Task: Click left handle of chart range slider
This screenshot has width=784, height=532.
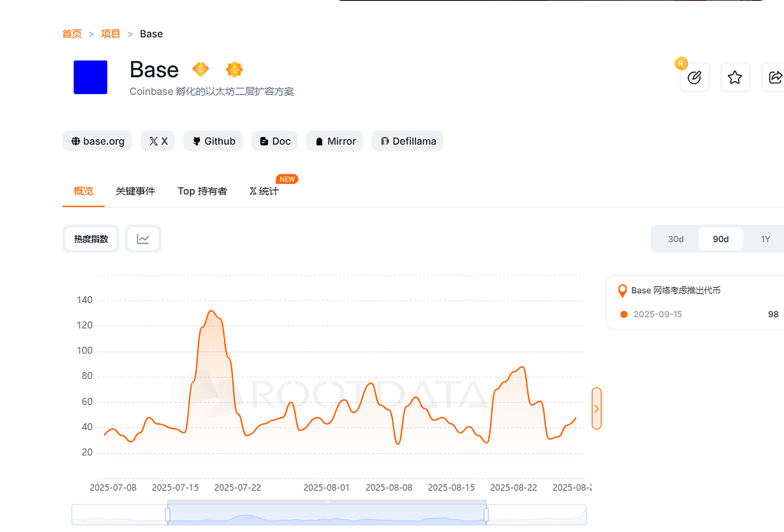Action: [x=168, y=514]
